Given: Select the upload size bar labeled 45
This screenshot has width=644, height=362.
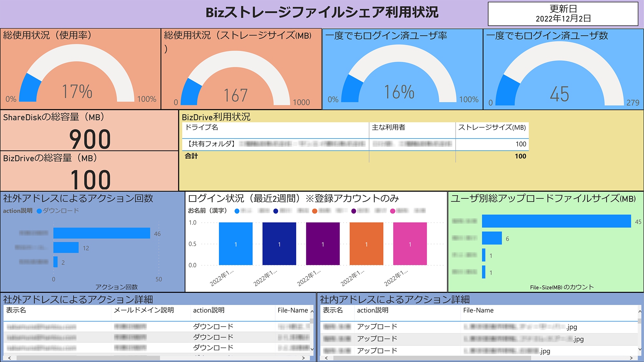Looking at the screenshot, I should click(x=556, y=221).
